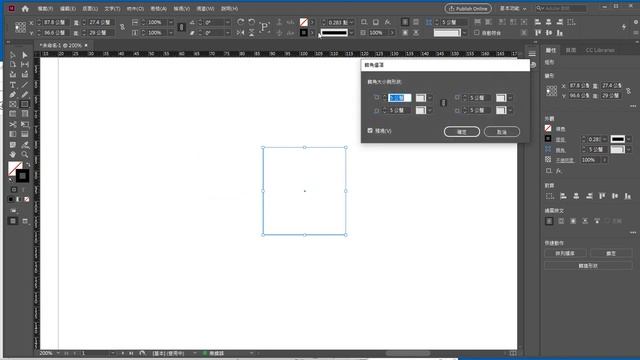The height and width of the screenshot is (360, 640).
Task: Select the Page tool
Action: (x=13, y=64)
